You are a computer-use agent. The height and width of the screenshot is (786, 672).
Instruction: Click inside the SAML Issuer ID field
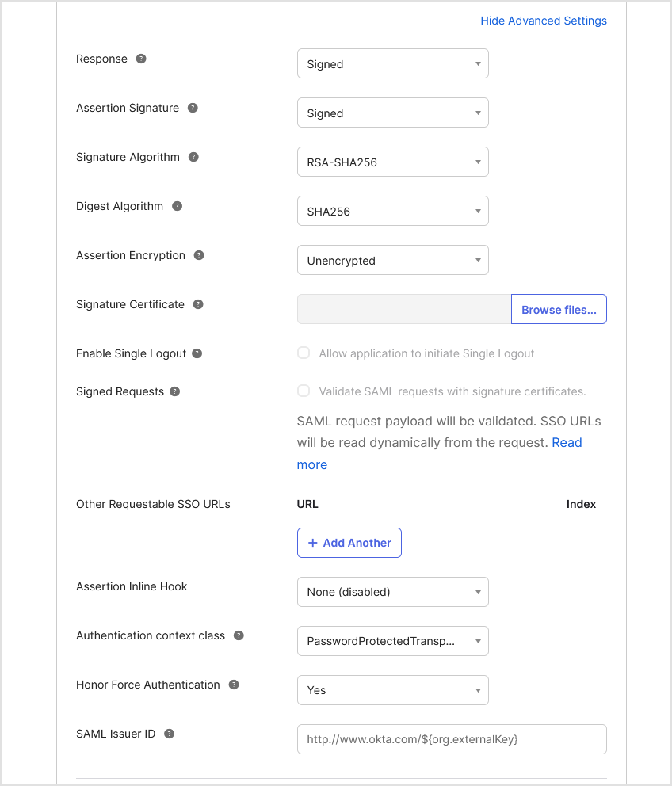452,739
